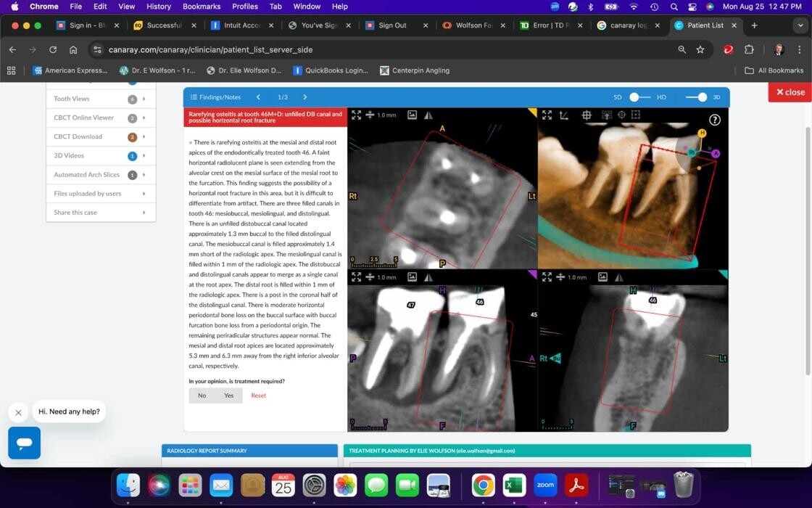Screen dimensions: 812x508
Task: Click the Reset button below the treatment question
Action: click(x=258, y=396)
